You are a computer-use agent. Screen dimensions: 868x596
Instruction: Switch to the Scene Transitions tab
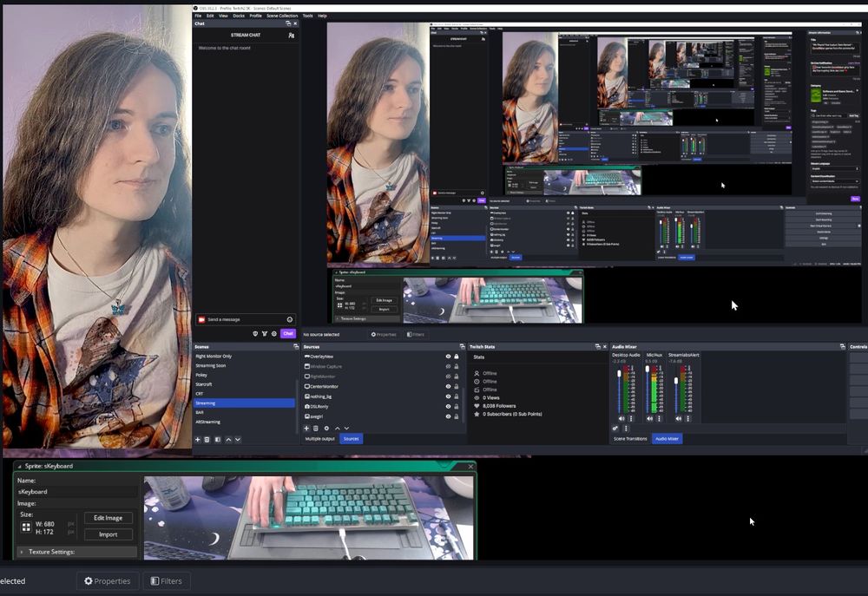[x=630, y=438]
